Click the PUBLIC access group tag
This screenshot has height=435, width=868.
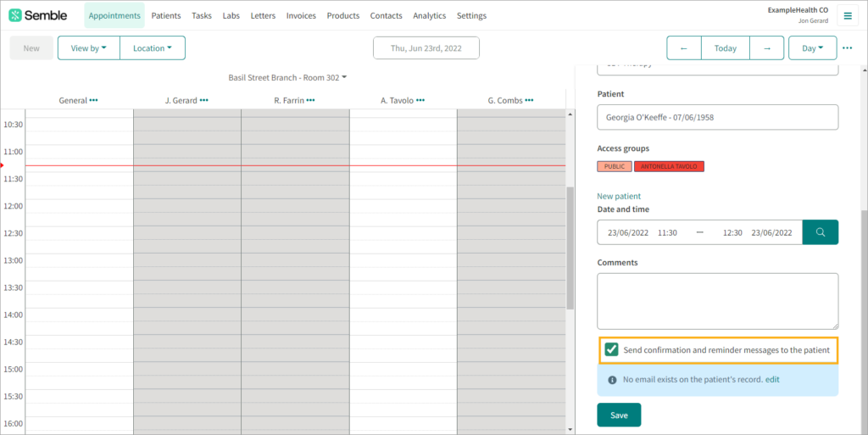pyautogui.click(x=615, y=166)
